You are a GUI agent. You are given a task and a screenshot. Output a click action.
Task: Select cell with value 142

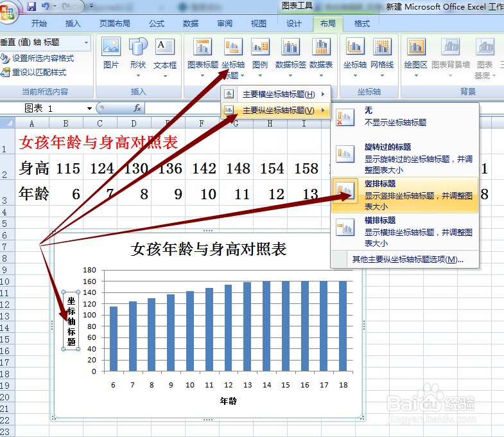pos(202,168)
